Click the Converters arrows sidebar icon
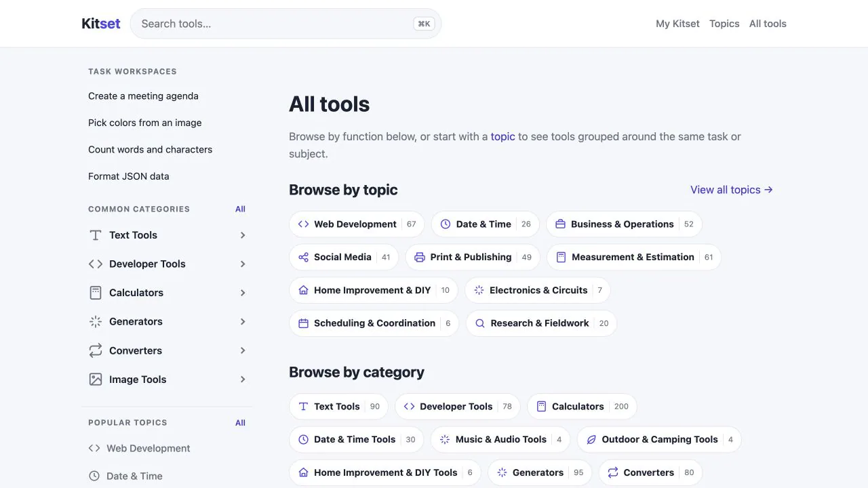 96,350
